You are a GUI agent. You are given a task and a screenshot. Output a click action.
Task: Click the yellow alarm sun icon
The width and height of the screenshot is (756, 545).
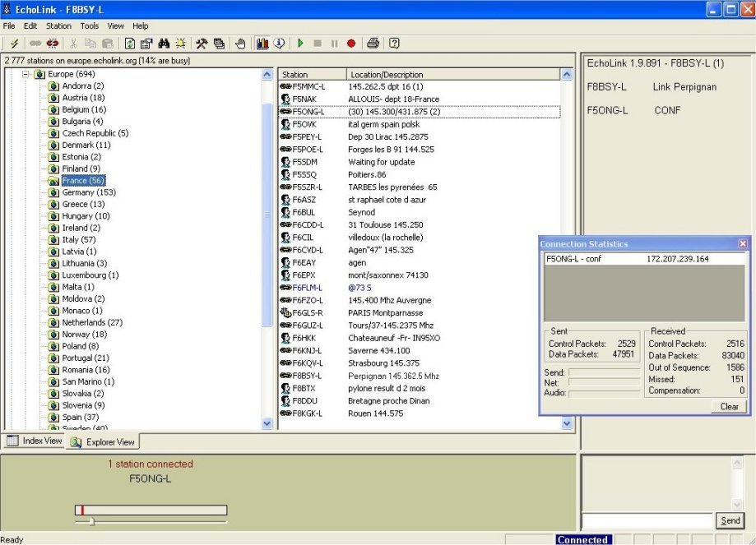click(181, 44)
